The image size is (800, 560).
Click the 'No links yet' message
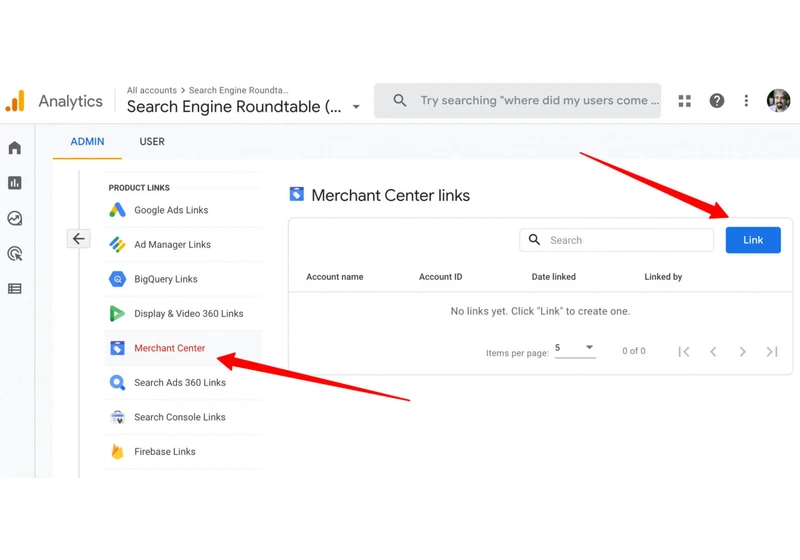point(540,311)
